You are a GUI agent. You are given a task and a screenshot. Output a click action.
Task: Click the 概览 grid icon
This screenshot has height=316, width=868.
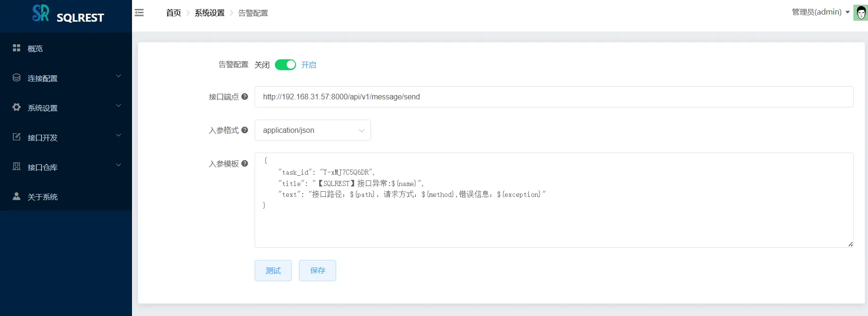17,48
